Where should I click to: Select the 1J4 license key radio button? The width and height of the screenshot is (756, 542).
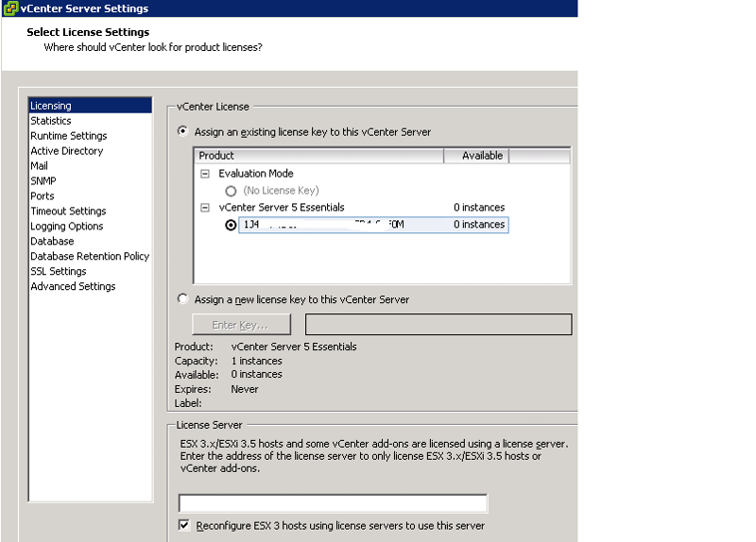(231, 225)
